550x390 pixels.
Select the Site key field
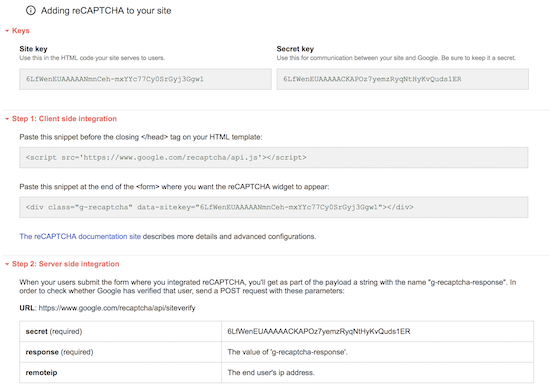(145, 79)
